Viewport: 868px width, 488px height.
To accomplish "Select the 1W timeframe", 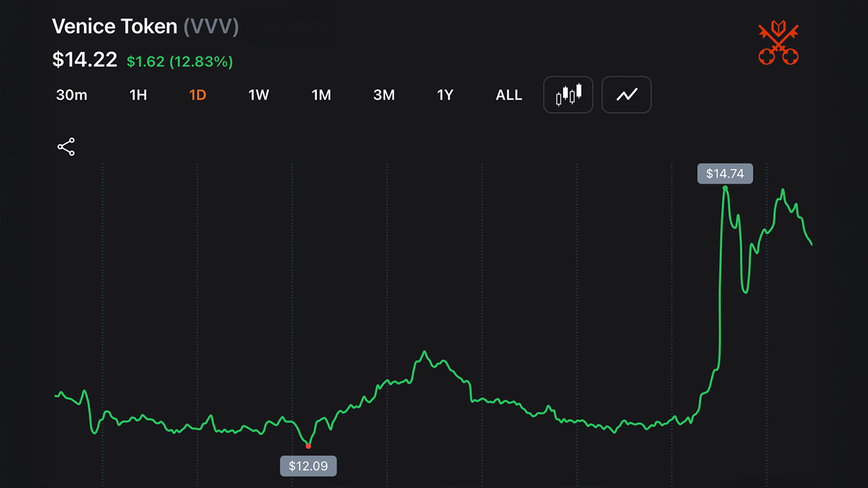I will [x=259, y=95].
